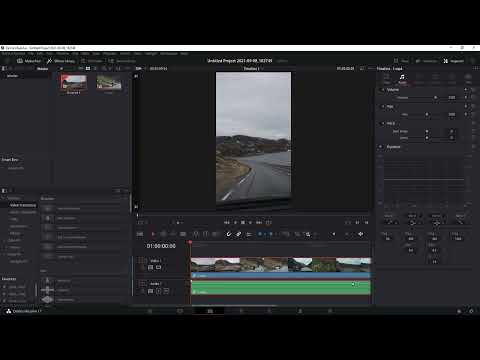The height and width of the screenshot is (360, 480).
Task: Toggle loop playback in the viewer
Action: click(x=269, y=222)
